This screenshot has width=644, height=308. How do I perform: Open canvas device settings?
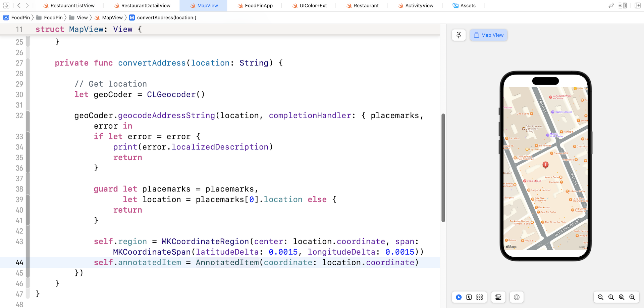pyautogui.click(x=498, y=297)
